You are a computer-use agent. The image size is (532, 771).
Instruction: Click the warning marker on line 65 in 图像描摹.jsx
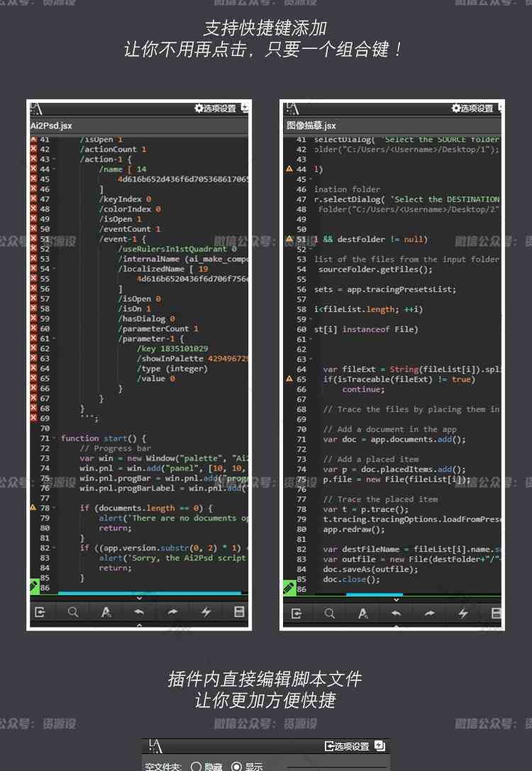pyautogui.click(x=289, y=379)
